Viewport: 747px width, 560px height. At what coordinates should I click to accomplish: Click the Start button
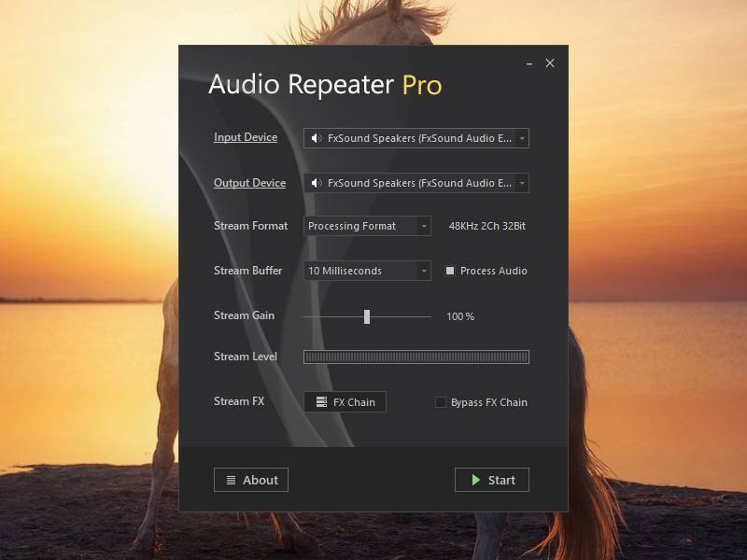[492, 480]
